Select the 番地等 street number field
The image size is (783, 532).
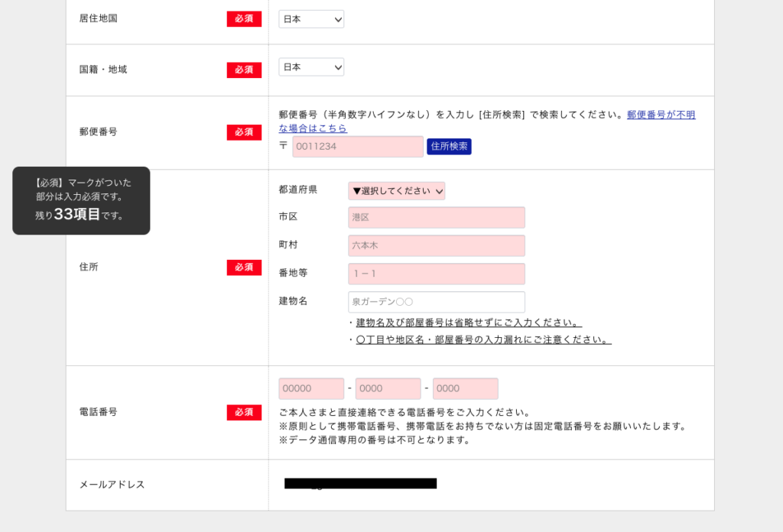pos(436,274)
